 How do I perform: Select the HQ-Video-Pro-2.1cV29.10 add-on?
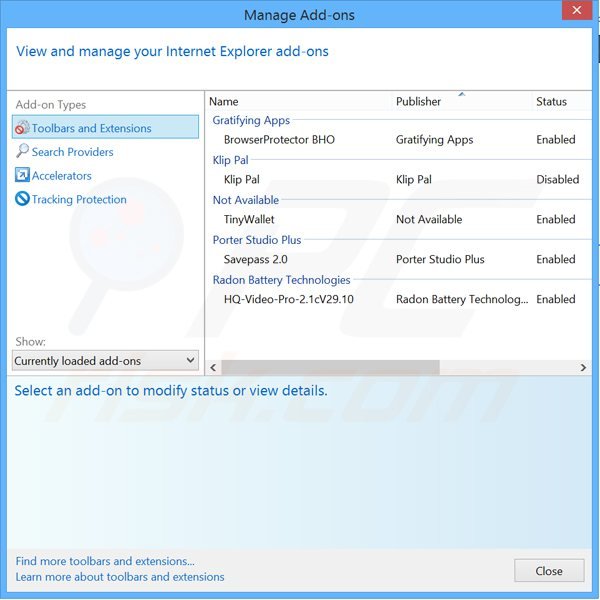[x=288, y=300]
